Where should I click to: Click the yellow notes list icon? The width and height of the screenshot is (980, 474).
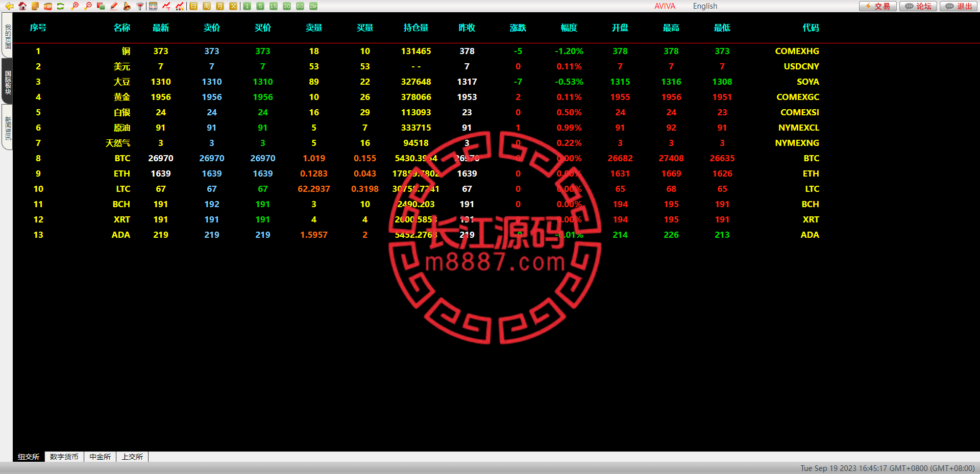35,6
